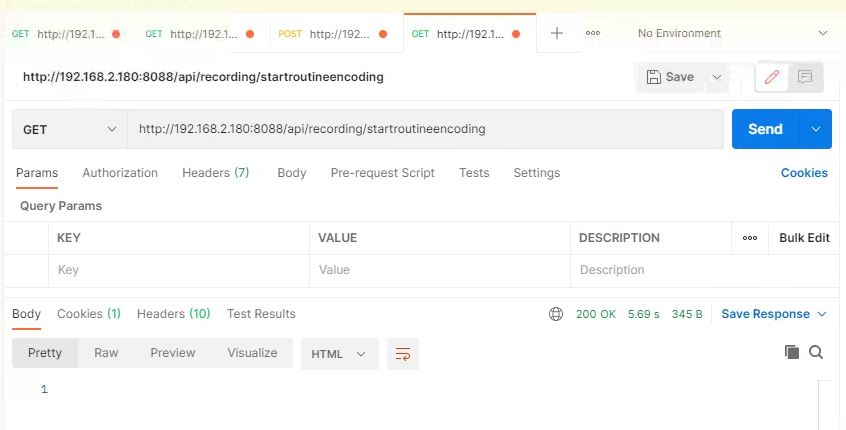Open column options three-dot icon

pos(750,238)
